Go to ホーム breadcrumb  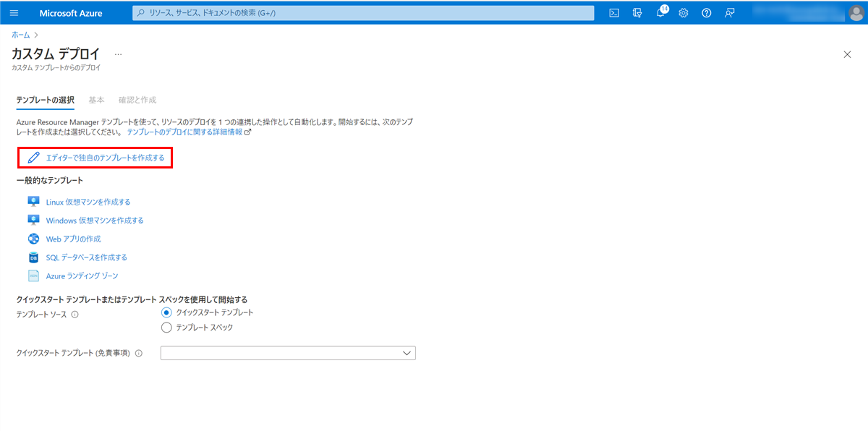(20, 35)
